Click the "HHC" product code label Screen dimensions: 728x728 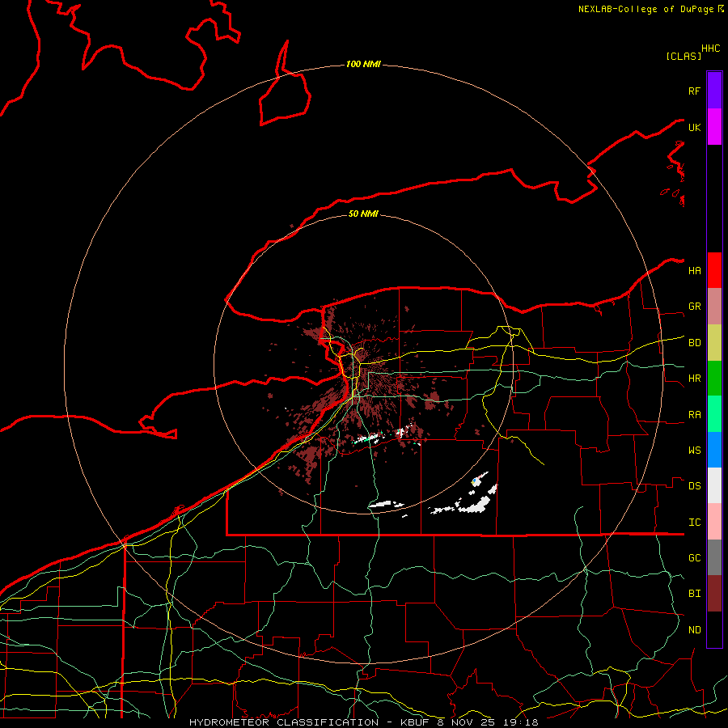click(x=710, y=49)
